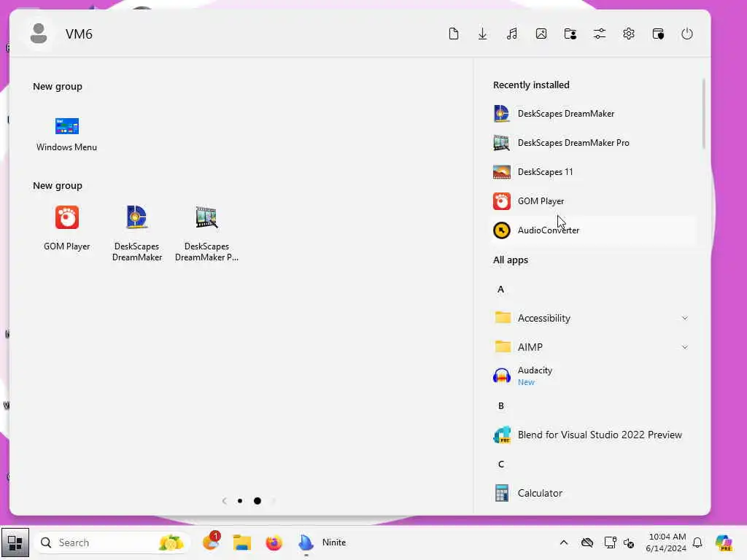Screen dimensions: 747x560
Task: Open the notification bell in taskbar
Action: point(697,542)
